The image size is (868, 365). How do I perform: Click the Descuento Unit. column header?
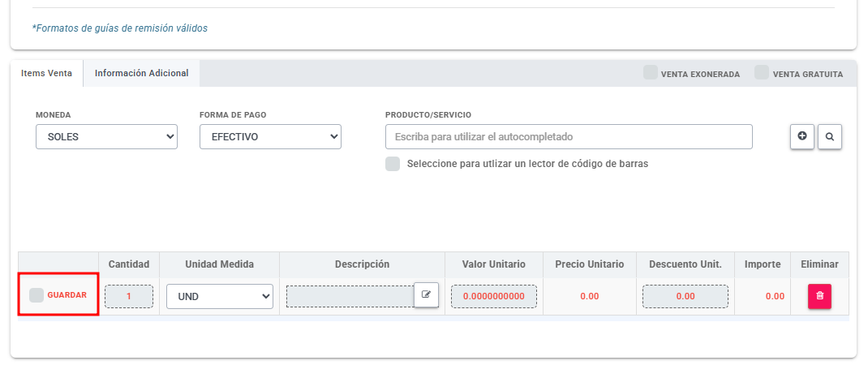685,264
